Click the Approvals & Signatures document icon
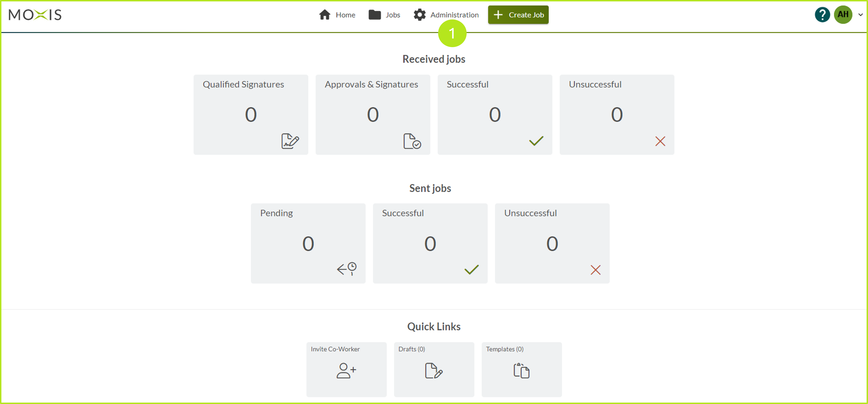The image size is (868, 404). [x=412, y=141]
